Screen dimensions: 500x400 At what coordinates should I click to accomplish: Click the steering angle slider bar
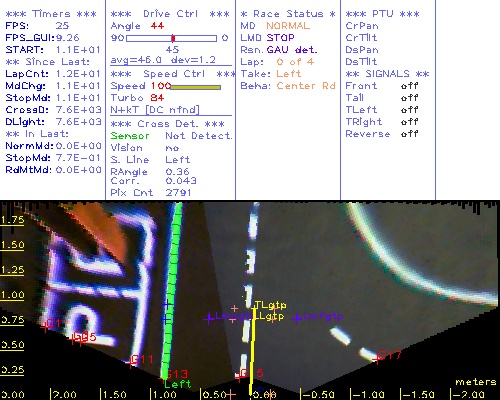click(x=171, y=38)
